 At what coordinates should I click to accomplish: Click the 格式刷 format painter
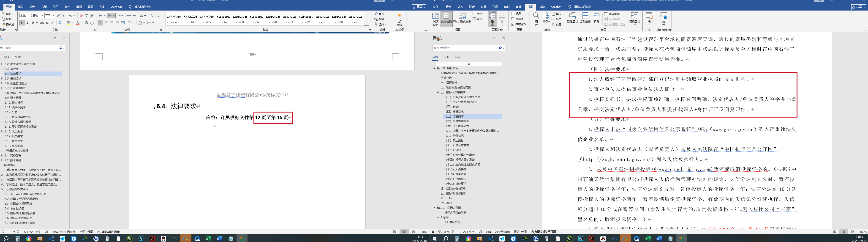tap(8, 24)
